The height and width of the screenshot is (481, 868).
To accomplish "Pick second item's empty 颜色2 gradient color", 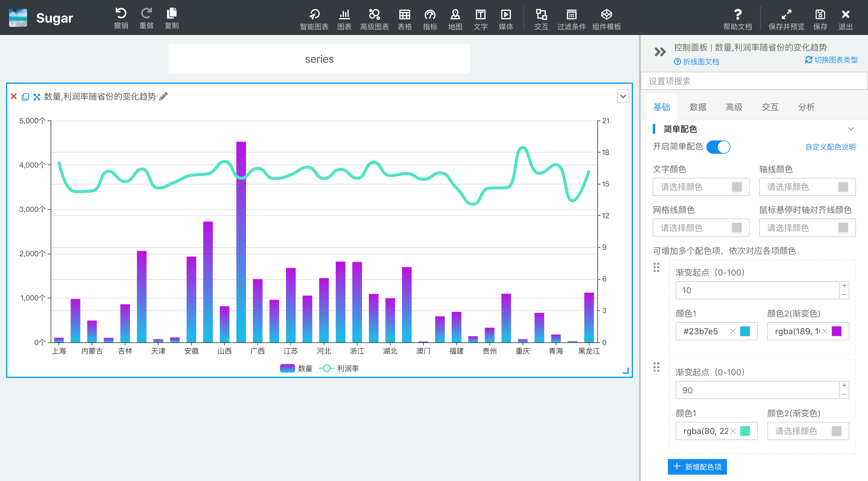I will (808, 431).
